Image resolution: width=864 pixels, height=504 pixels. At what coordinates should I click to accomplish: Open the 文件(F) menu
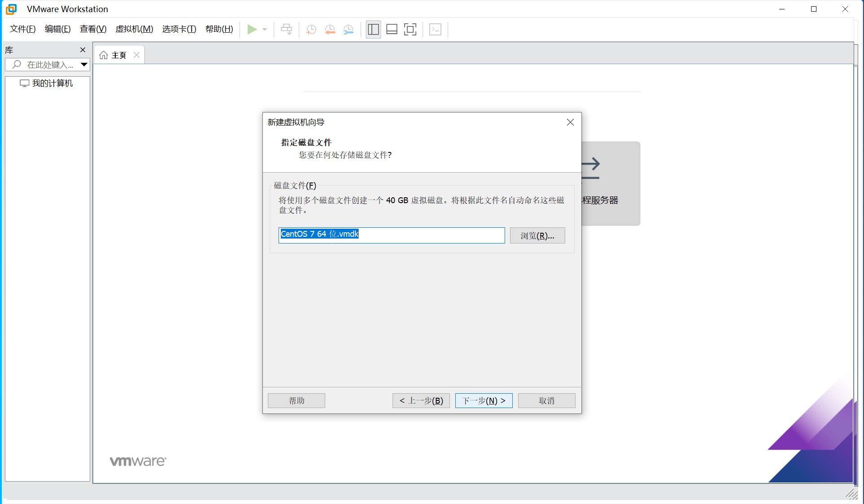(22, 29)
